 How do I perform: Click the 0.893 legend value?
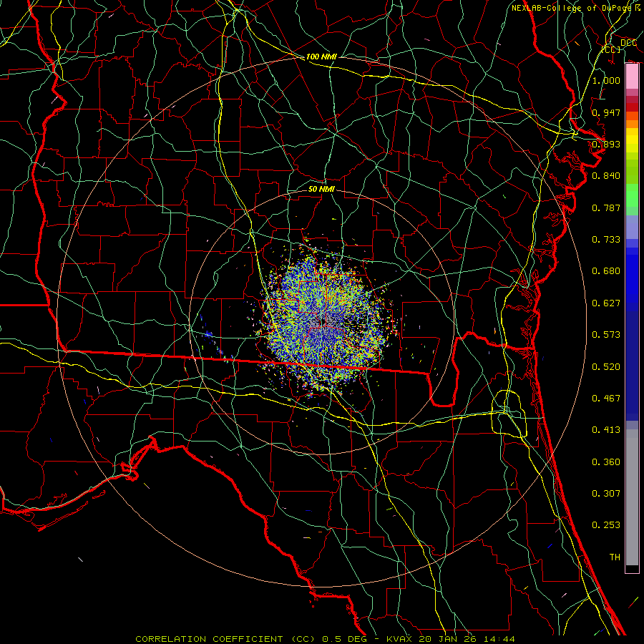(x=606, y=144)
